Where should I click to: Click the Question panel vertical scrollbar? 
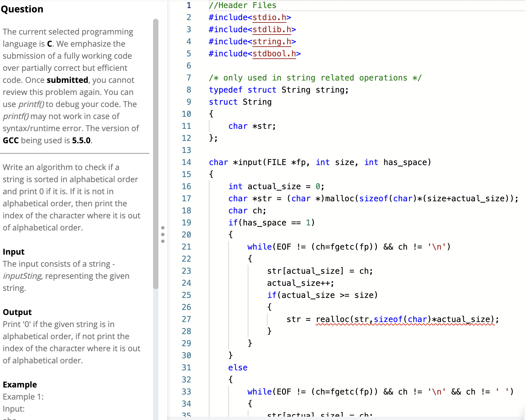(155, 154)
